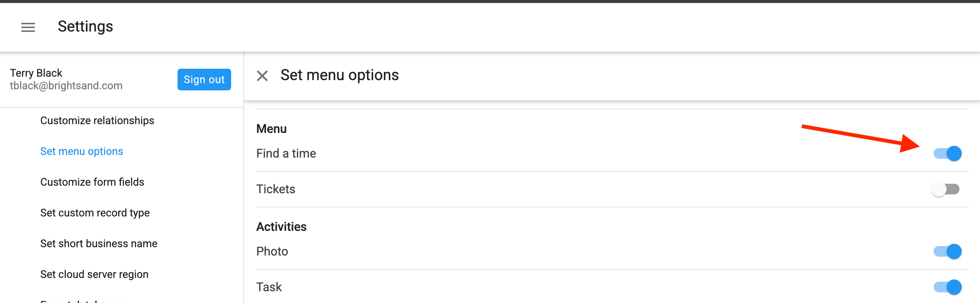Enable the Tickets toggle
The height and width of the screenshot is (303, 980).
coord(946,189)
